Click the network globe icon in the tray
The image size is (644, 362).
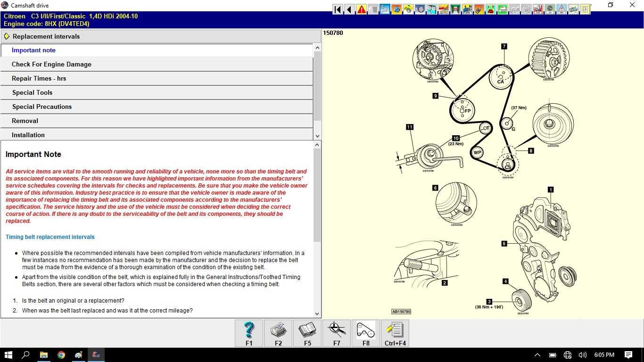[568, 355]
